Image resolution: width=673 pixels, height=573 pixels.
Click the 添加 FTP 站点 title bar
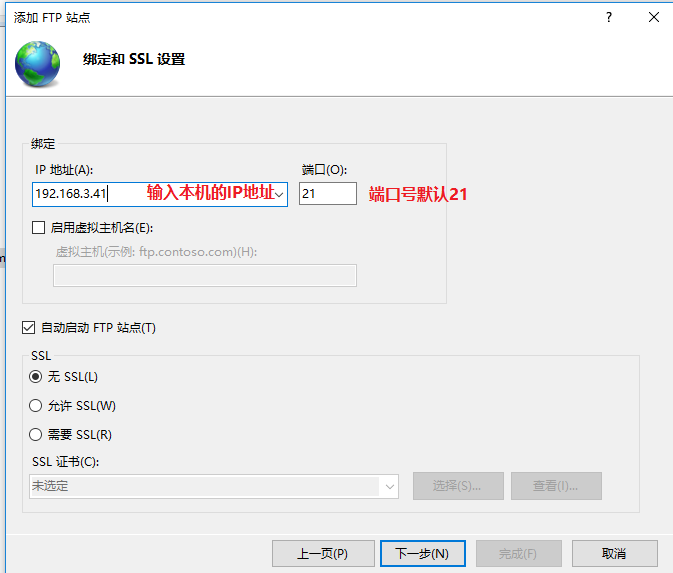tap(300, 17)
